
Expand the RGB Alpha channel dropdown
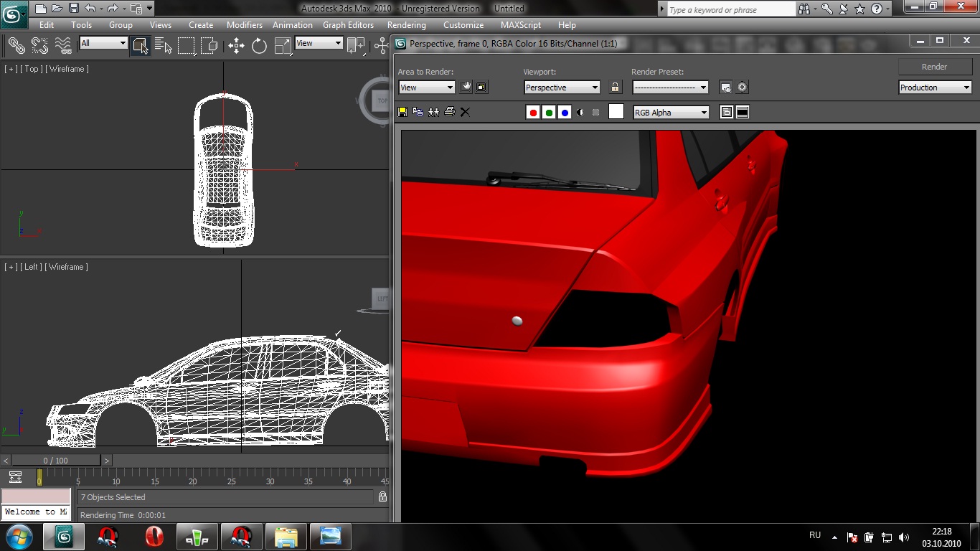671,113
